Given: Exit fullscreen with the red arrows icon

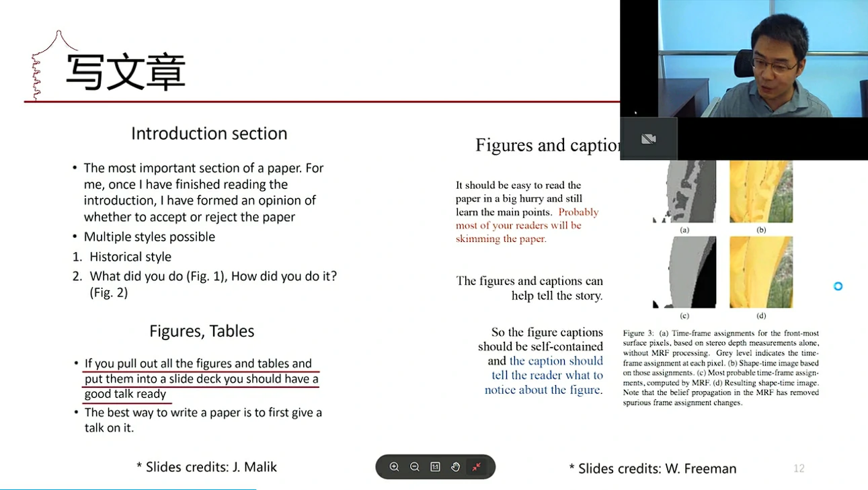Looking at the screenshot, I should [476, 467].
